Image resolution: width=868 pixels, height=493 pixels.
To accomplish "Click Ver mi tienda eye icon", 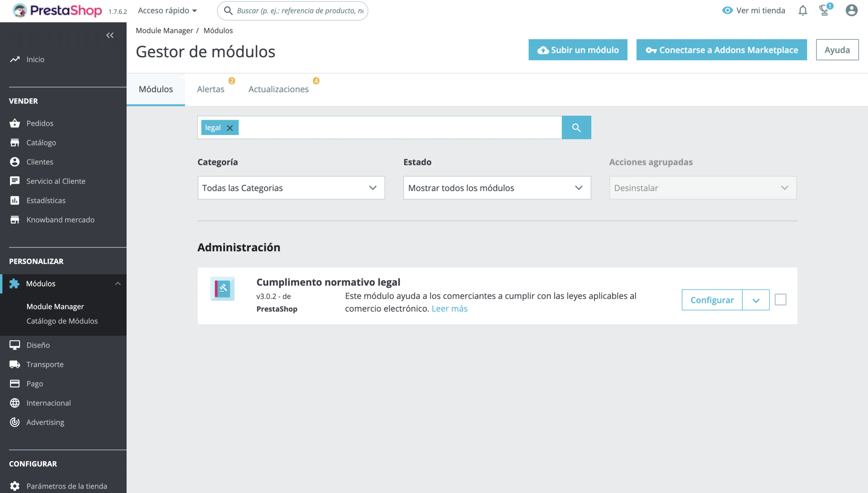I will (727, 10).
